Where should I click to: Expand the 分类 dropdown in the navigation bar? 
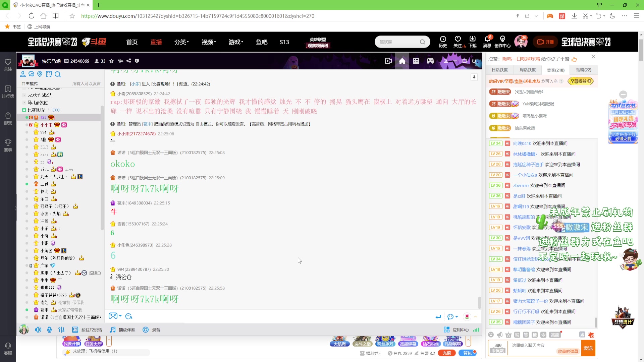click(181, 42)
